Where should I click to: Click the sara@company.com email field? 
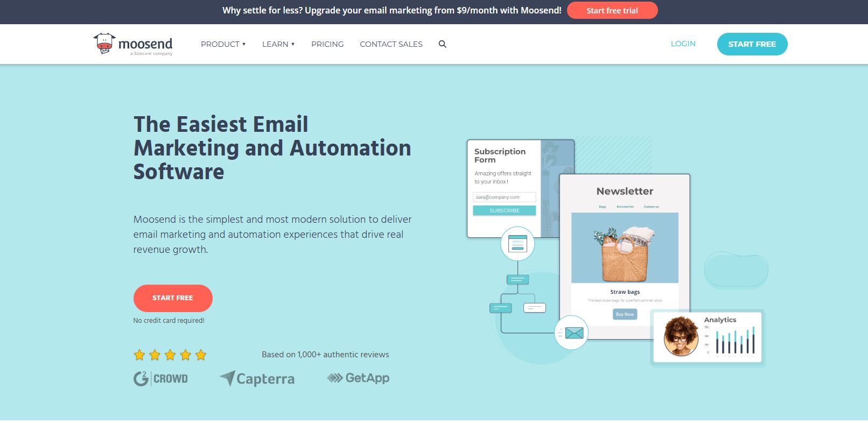point(505,197)
